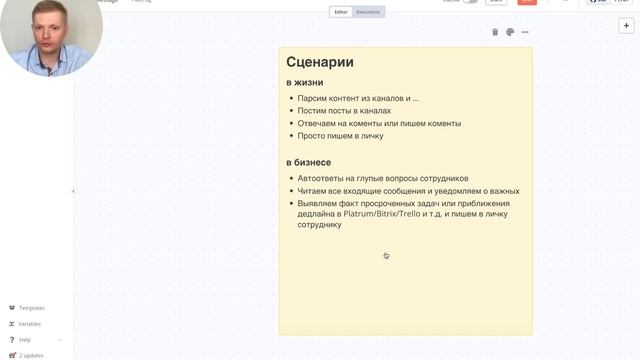Collapse the left sidebar with chevron
This screenshot has height=360, width=640.
(73, 191)
